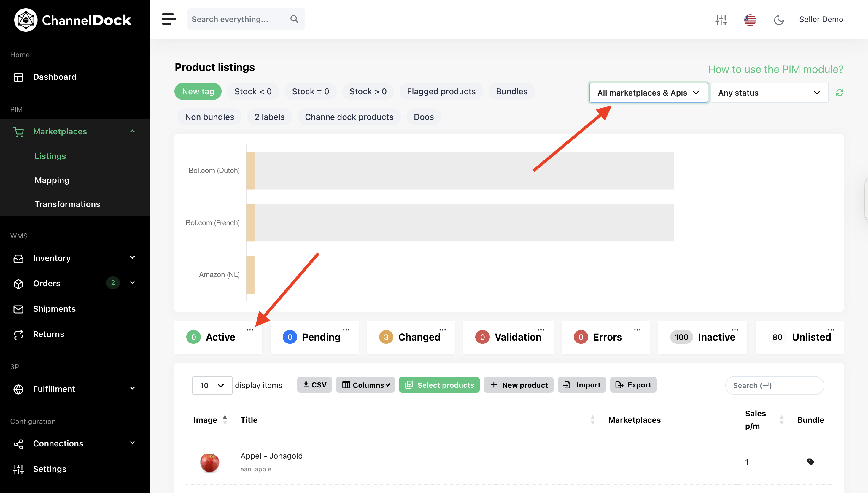Click the table Search input field

pos(775,385)
